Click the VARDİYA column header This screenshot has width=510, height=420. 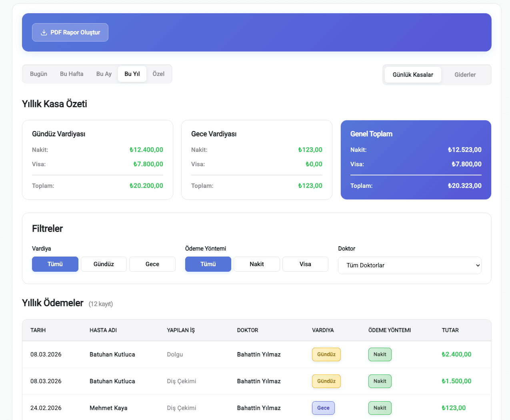click(323, 330)
